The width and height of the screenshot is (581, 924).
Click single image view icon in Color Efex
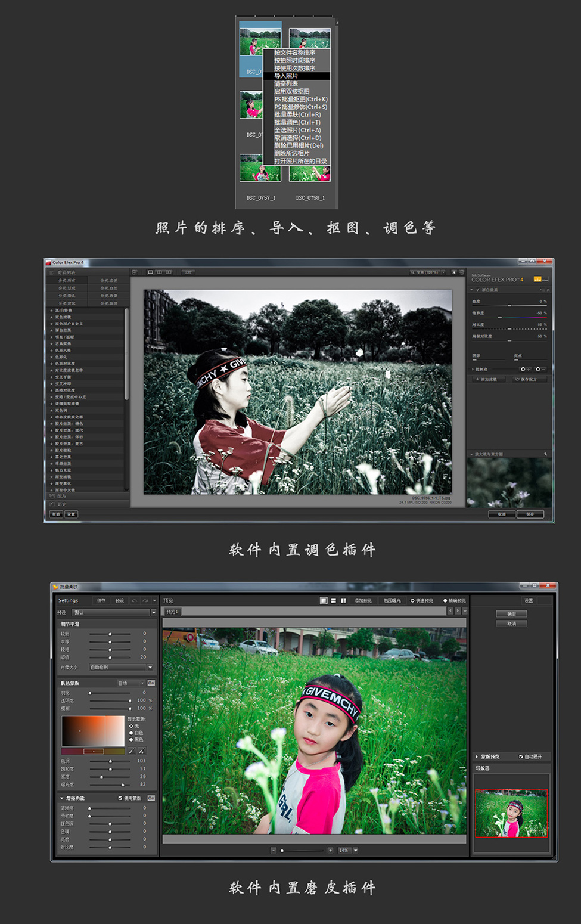(151, 272)
